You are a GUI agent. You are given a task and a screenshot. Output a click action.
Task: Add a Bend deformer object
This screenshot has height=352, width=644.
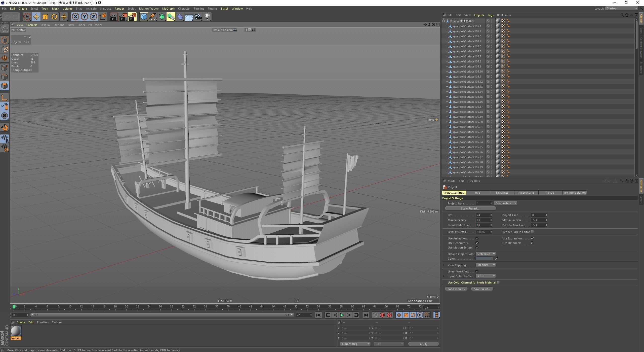tap(180, 17)
